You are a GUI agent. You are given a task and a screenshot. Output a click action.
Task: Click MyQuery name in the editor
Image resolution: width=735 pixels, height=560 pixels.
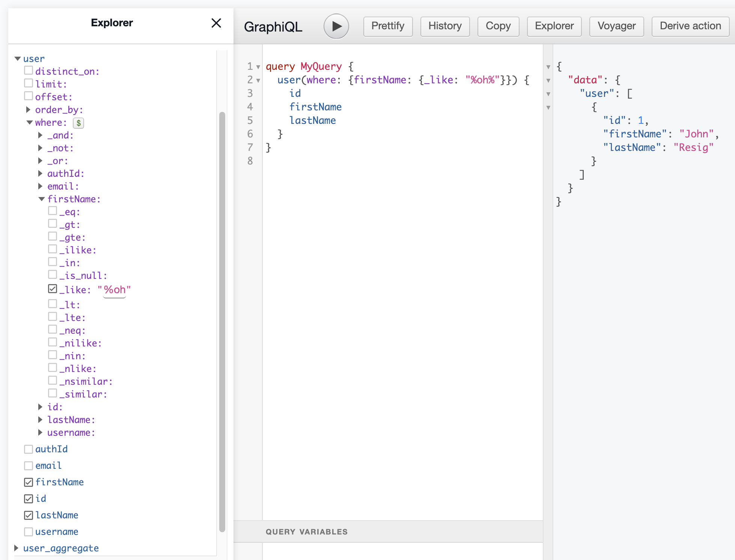tap(321, 66)
